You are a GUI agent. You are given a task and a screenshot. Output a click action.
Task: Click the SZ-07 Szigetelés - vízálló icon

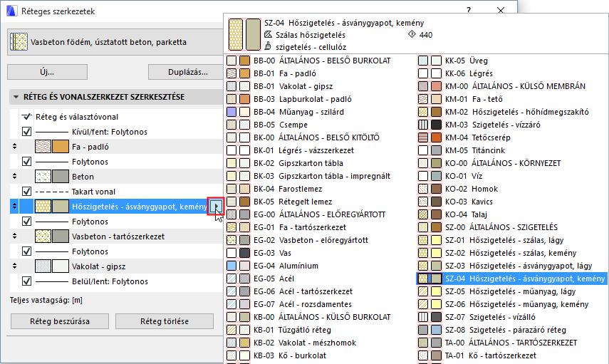(430, 317)
